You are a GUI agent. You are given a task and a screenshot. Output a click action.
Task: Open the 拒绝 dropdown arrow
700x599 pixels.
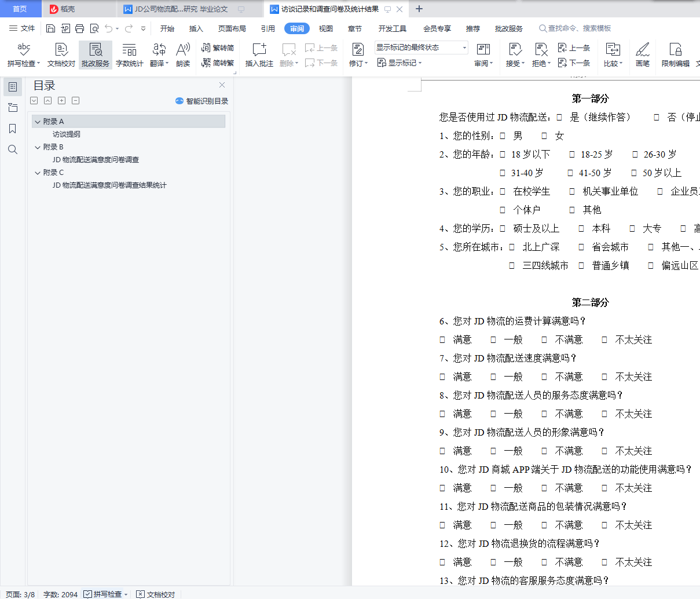tap(549, 64)
